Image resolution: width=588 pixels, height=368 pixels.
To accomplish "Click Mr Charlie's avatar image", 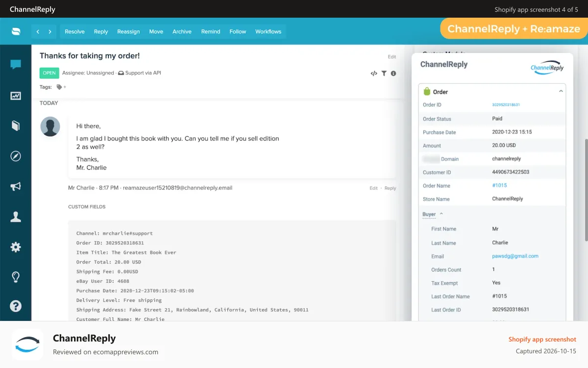I will click(x=50, y=127).
